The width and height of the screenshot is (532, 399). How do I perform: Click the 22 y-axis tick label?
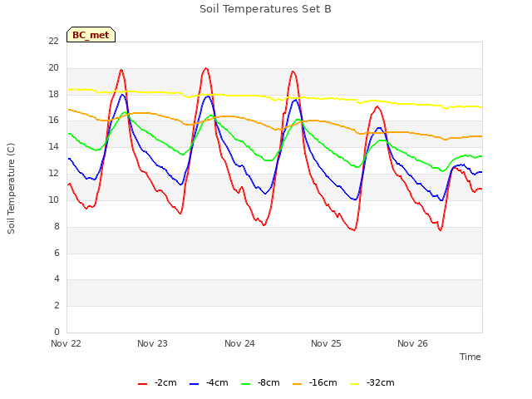pos(53,41)
